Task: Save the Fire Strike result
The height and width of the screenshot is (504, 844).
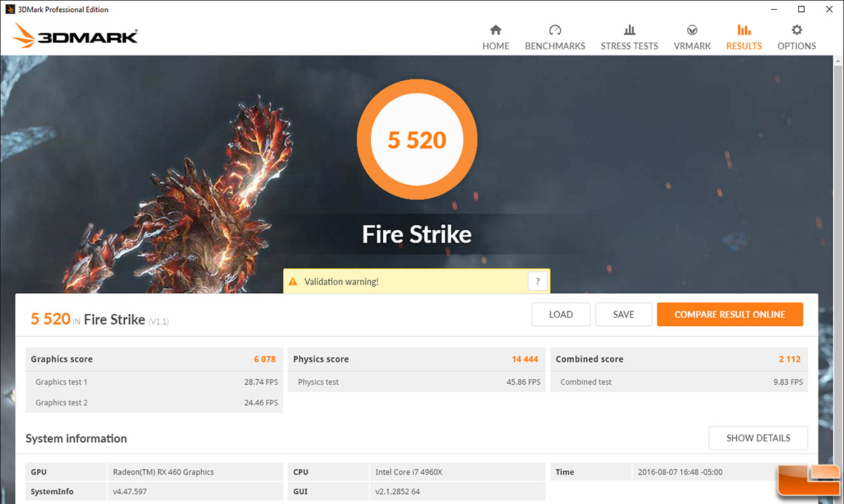Action: tap(623, 314)
